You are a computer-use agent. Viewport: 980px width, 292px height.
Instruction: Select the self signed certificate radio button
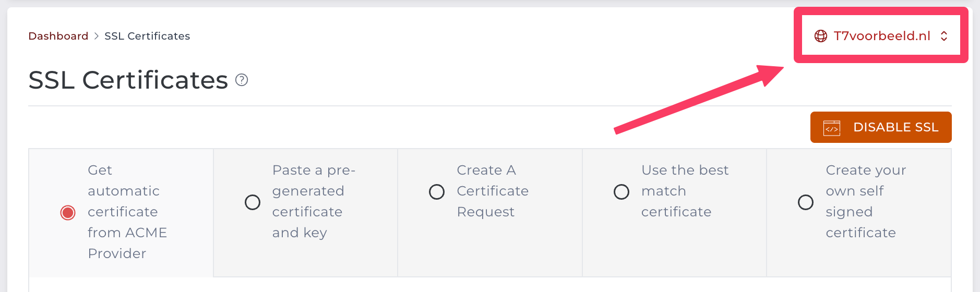tap(806, 202)
